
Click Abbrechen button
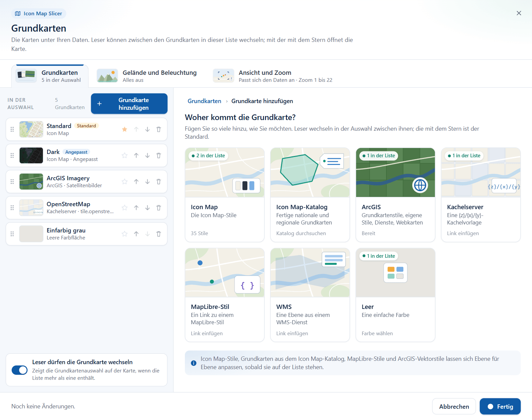454,406
